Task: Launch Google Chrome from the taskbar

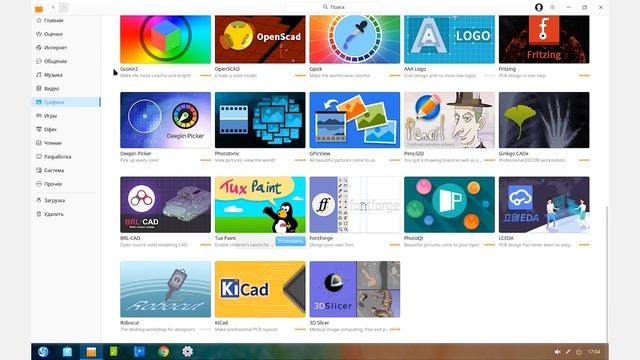Action: click(164, 351)
